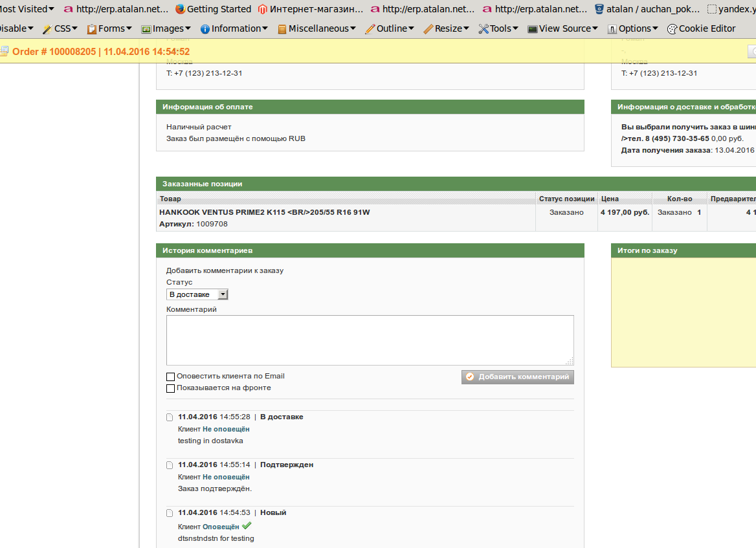Open the Статус dropdown showing В доставке
The image size is (756, 548).
point(197,294)
